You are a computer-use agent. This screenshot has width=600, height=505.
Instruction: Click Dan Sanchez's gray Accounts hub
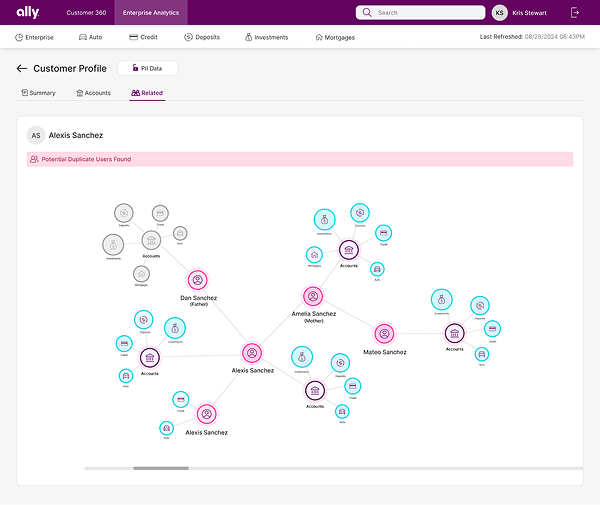click(151, 240)
